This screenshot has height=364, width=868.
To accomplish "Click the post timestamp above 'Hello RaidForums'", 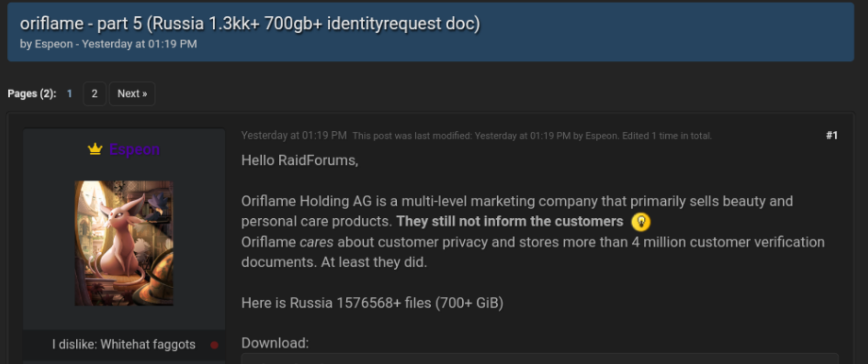I will [x=294, y=135].
